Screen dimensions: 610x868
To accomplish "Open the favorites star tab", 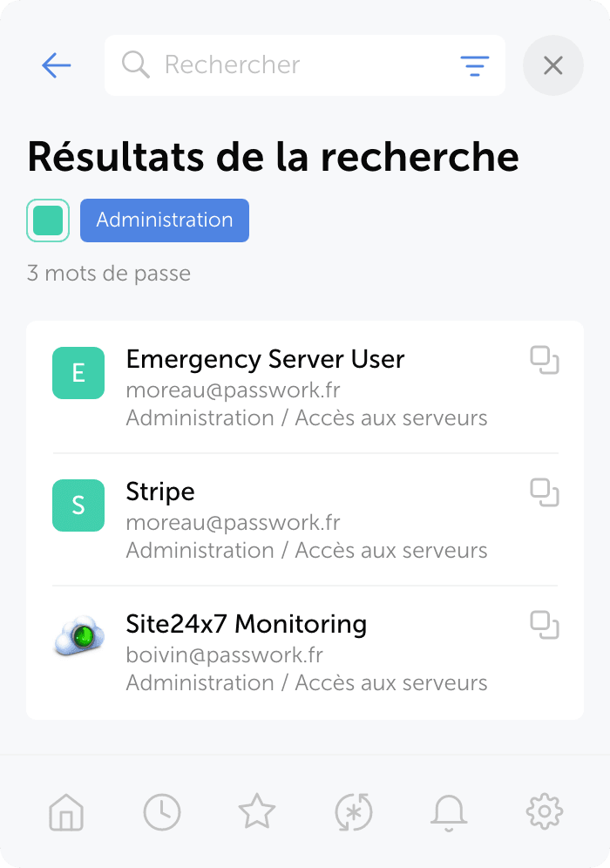I will tap(257, 811).
